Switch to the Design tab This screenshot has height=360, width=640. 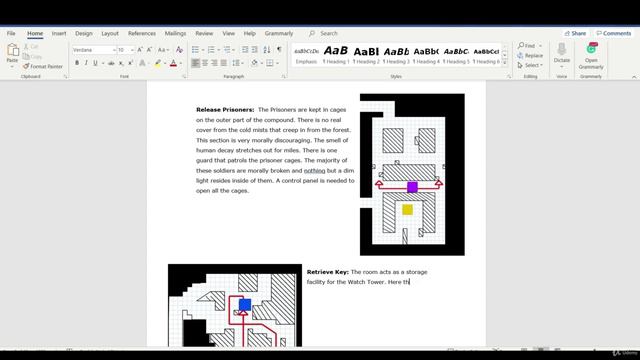coord(84,33)
